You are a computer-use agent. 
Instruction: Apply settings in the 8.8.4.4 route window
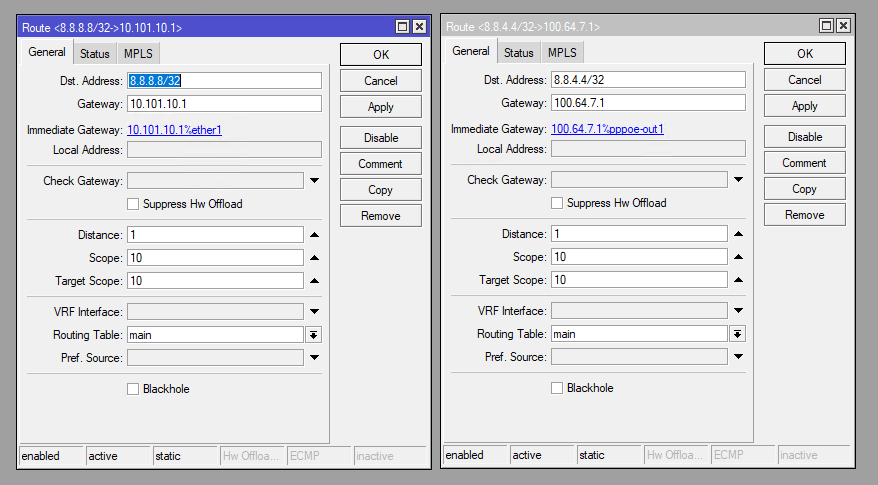pyautogui.click(x=805, y=106)
